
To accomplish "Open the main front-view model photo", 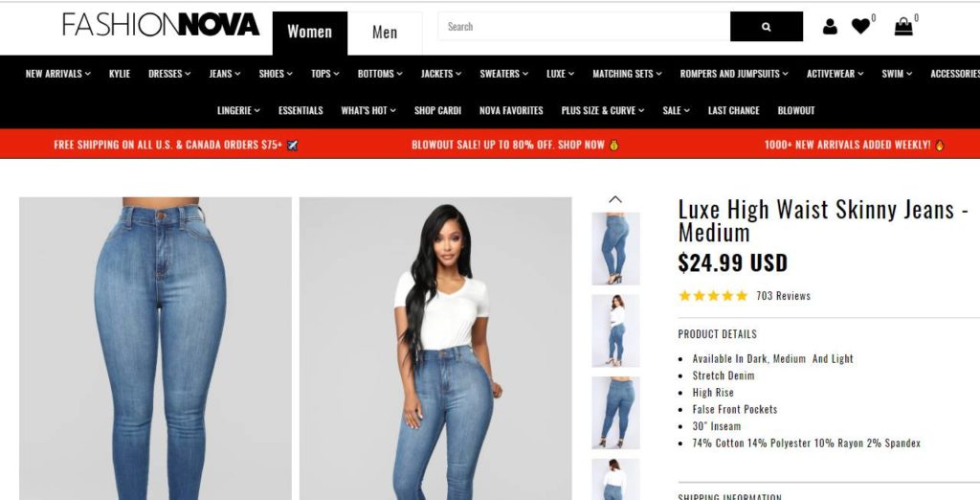I will (x=435, y=349).
